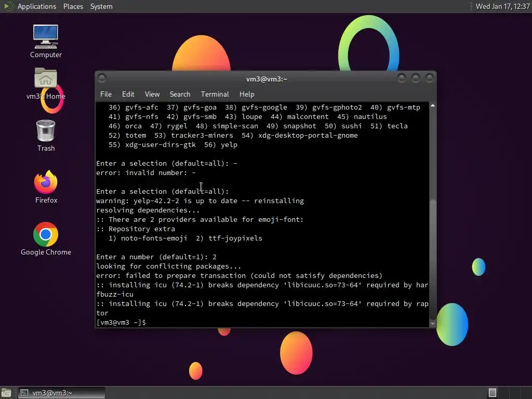Click the vm3@vm3:~ taskbar button

pyautogui.click(x=61, y=393)
